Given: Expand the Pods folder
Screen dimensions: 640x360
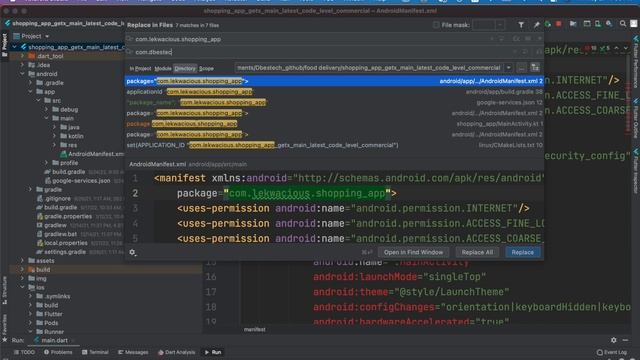Looking at the screenshot, I should [31, 323].
